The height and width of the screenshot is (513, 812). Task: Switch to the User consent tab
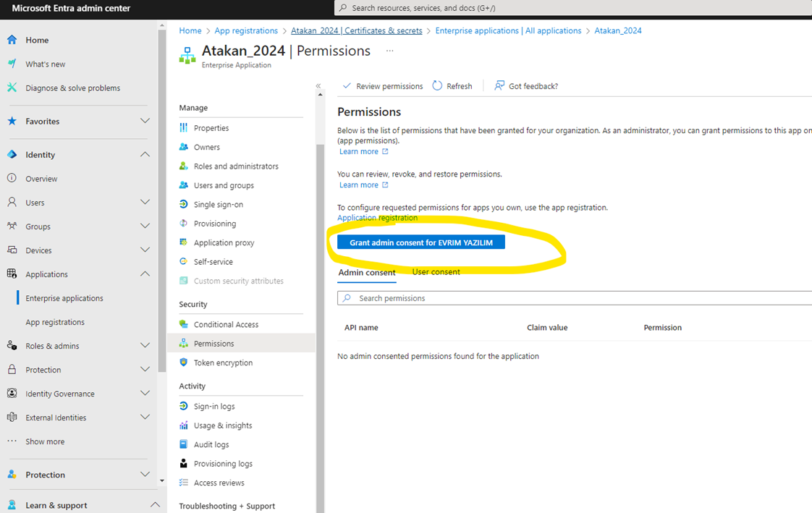(436, 272)
